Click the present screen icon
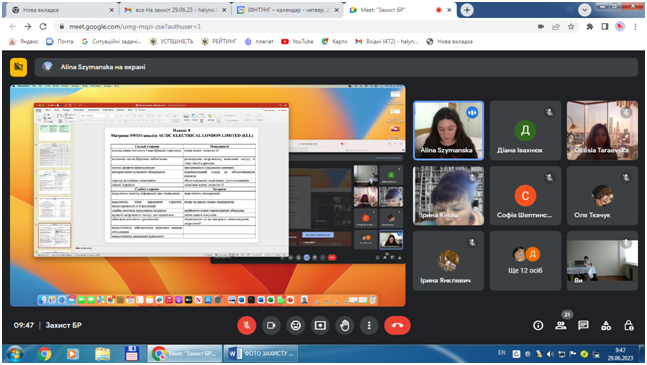 coord(320,325)
